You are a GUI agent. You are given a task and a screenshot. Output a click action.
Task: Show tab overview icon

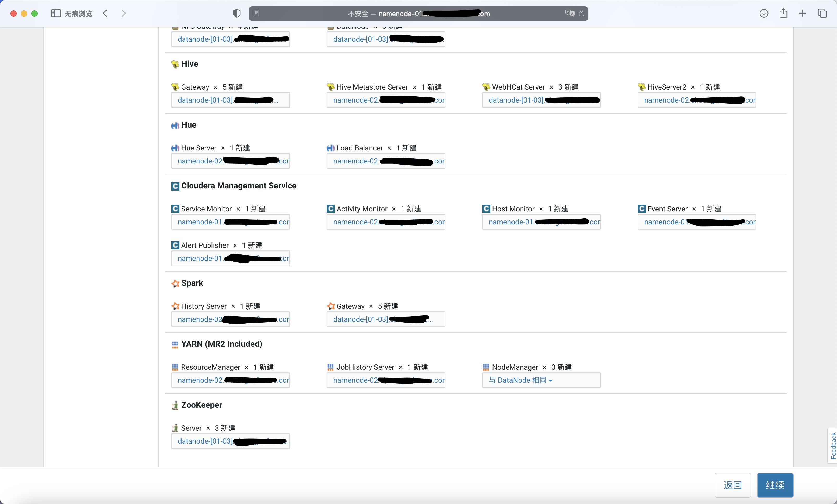click(822, 13)
